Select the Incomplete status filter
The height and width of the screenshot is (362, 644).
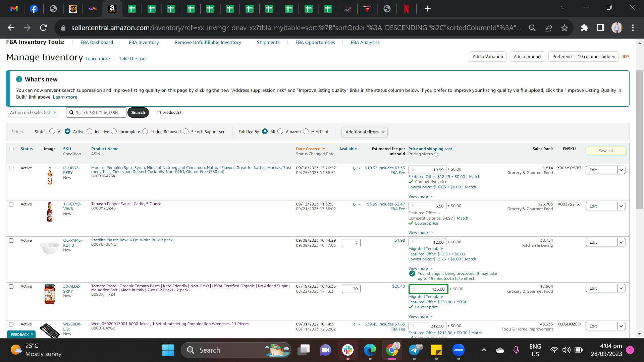click(x=114, y=131)
